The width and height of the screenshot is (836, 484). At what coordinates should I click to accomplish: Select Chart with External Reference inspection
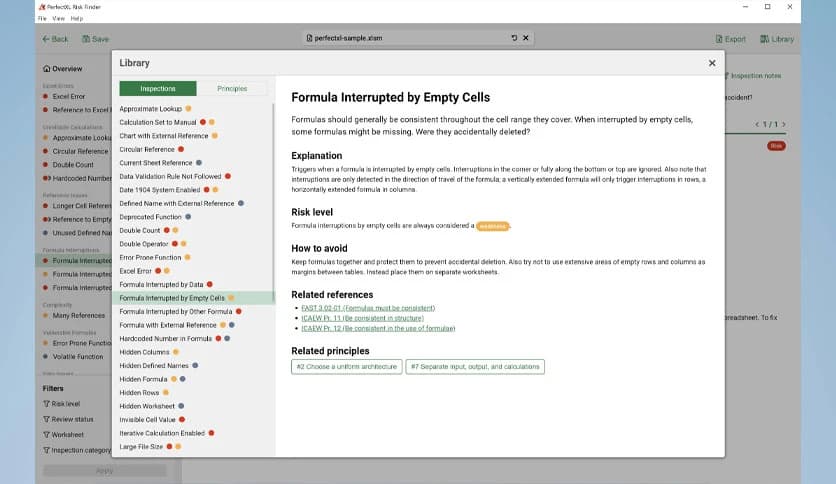coord(168,136)
